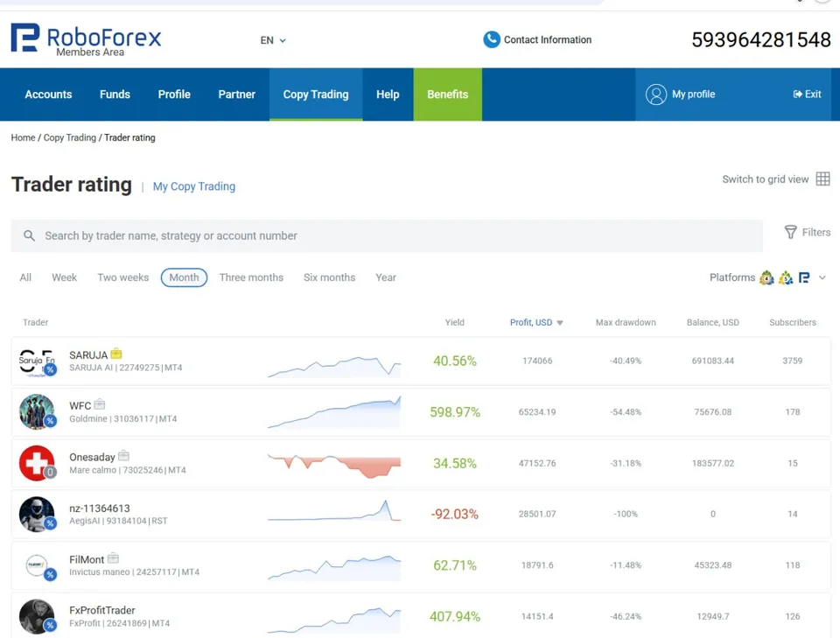This screenshot has width=840, height=638.
Task: Open SARUJA trader name
Action: 88,355
